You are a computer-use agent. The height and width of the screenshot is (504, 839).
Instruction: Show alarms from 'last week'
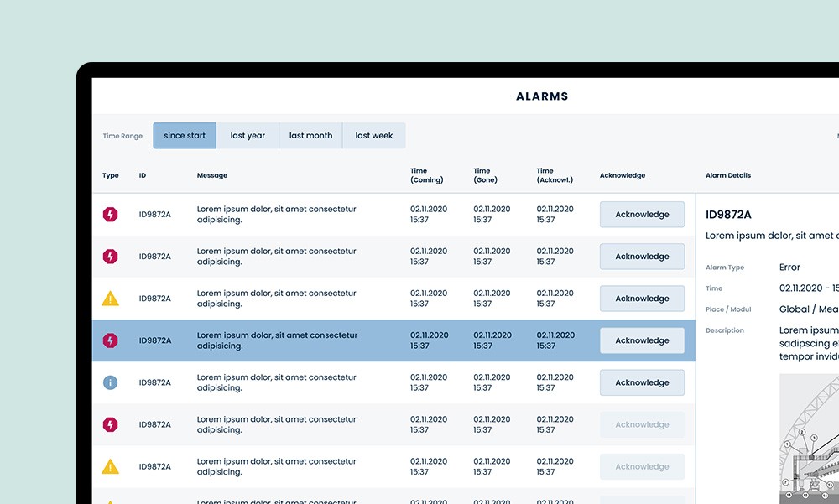pos(373,136)
